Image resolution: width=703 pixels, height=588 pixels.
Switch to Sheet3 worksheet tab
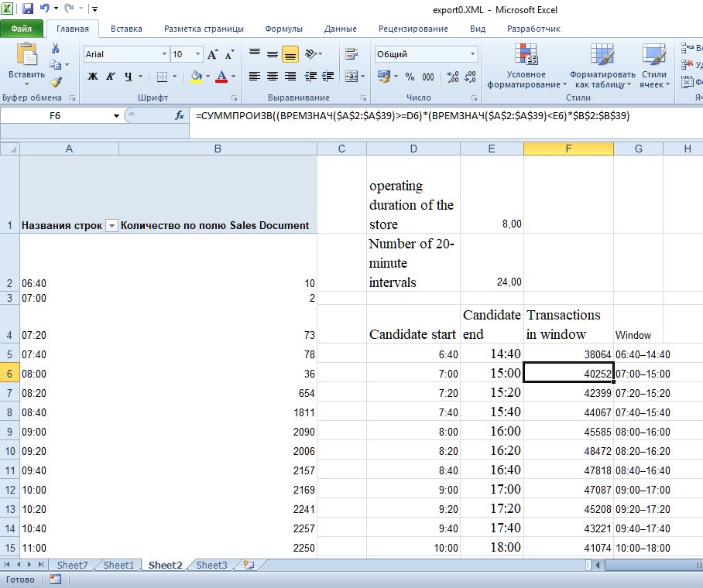pos(211,565)
